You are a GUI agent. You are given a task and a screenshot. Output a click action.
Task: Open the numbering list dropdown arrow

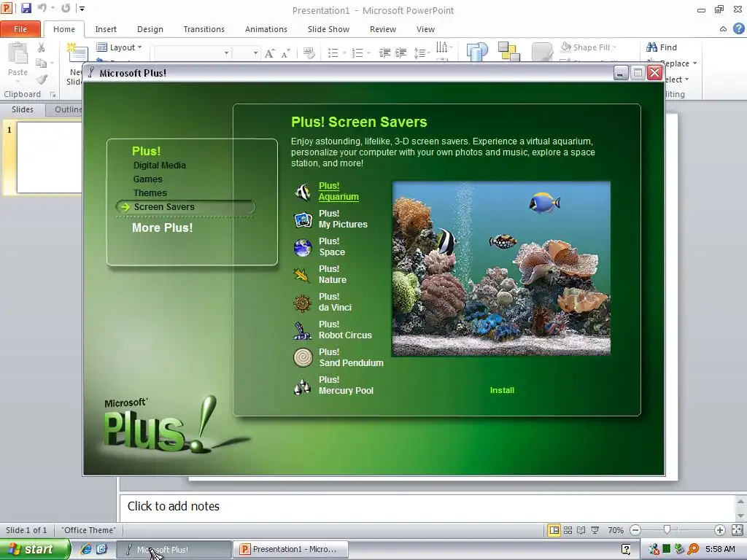(368, 52)
